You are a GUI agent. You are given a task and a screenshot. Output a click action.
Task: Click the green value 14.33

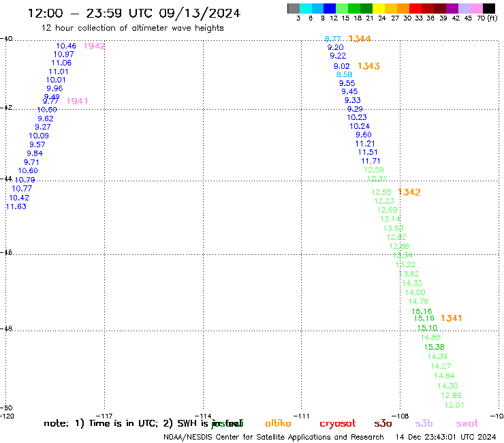pyautogui.click(x=412, y=284)
